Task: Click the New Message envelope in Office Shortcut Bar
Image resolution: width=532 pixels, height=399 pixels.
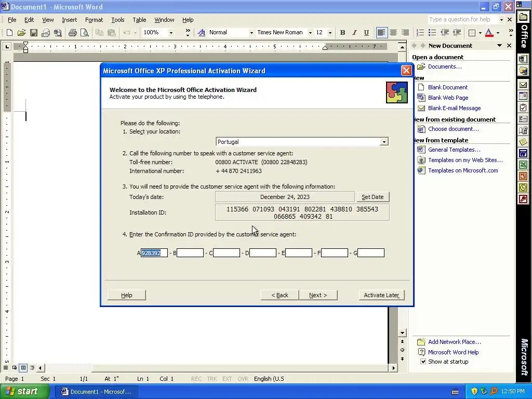Action: [x=523, y=85]
